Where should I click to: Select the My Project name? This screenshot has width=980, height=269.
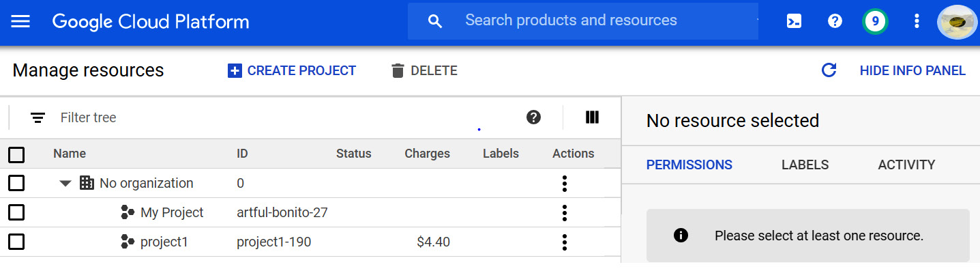[x=172, y=212]
